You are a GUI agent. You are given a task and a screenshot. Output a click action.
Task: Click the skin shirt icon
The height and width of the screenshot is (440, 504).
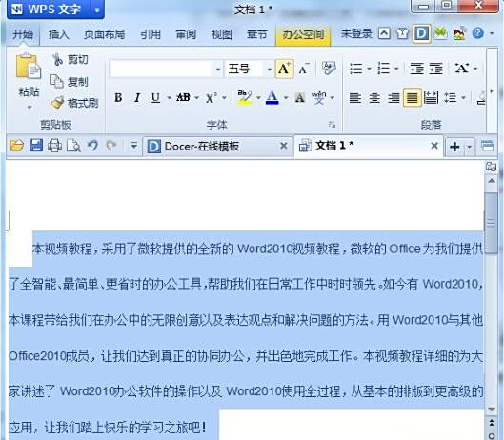[x=402, y=33]
